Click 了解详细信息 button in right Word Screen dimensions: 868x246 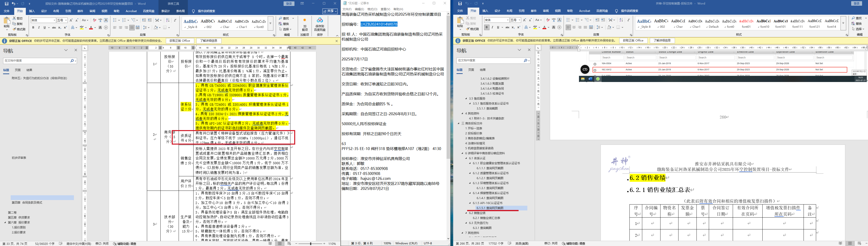click(x=662, y=41)
